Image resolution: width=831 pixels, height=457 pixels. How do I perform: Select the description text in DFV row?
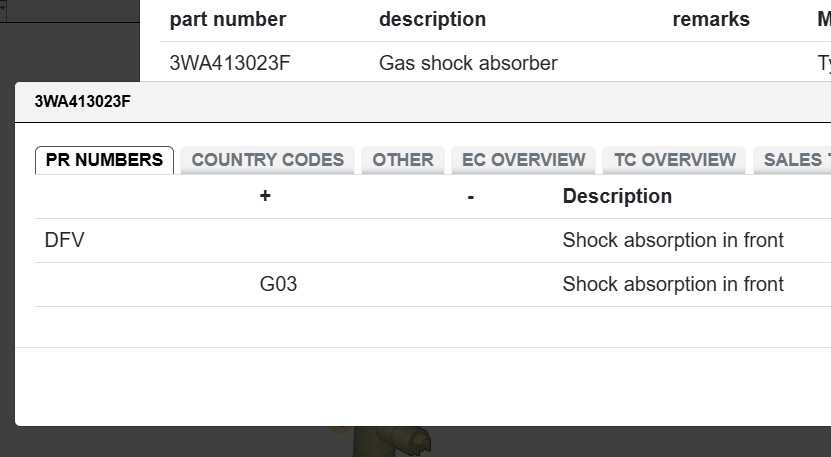tap(673, 240)
